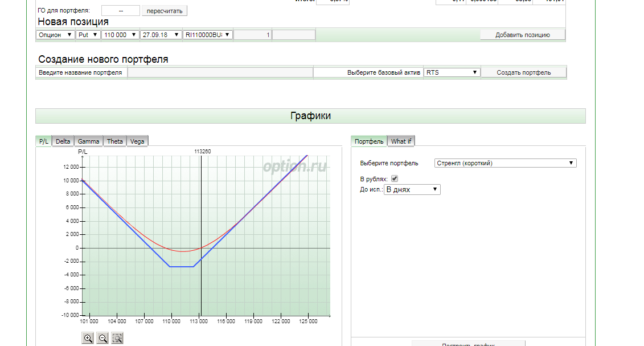Click the 'Введите название портфеля' label
This screenshot has width=644, height=346.
[80, 72]
